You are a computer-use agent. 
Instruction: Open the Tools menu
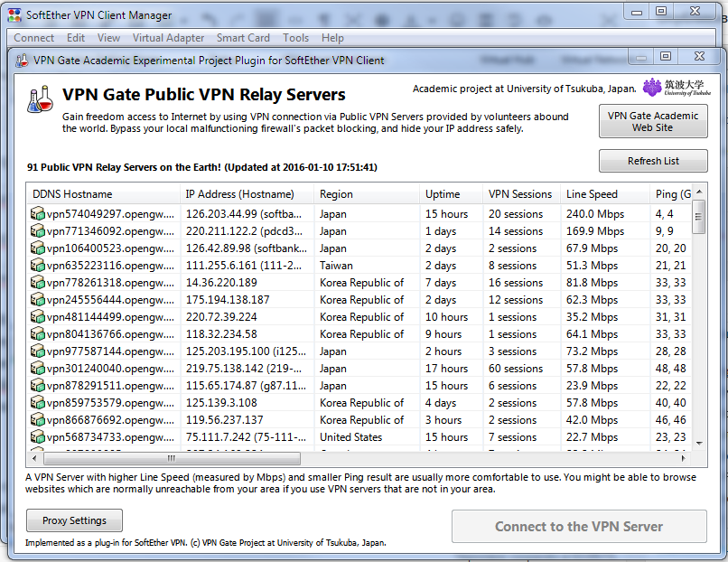tap(295, 38)
